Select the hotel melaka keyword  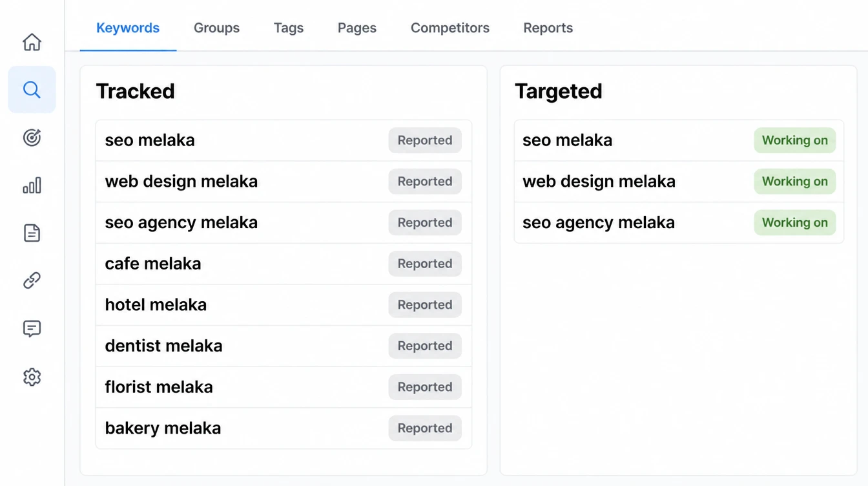click(156, 304)
